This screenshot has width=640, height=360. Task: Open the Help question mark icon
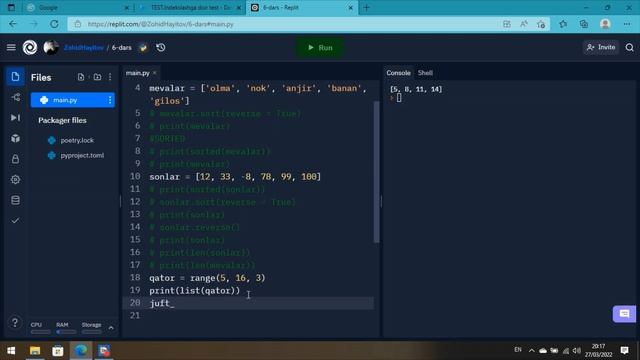click(x=15, y=322)
